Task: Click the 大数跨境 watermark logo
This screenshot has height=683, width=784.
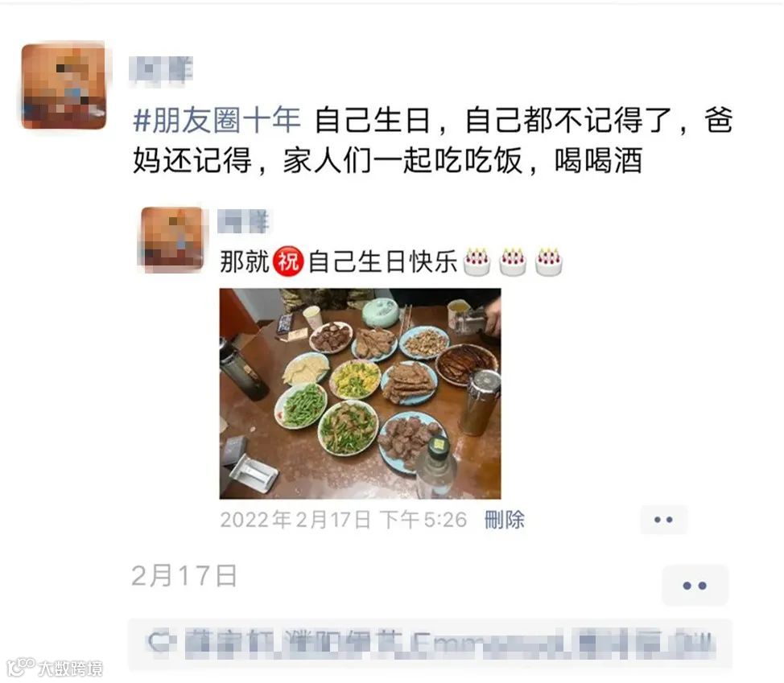Action: [55, 668]
